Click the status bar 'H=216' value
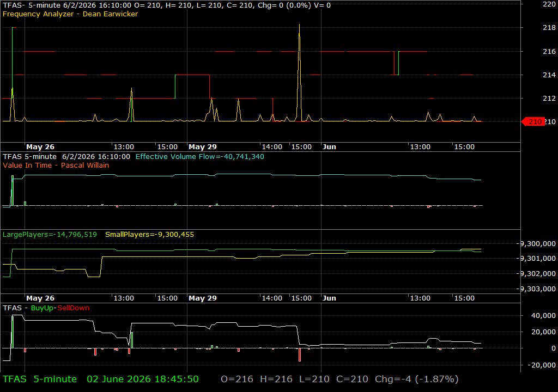 [x=276, y=379]
